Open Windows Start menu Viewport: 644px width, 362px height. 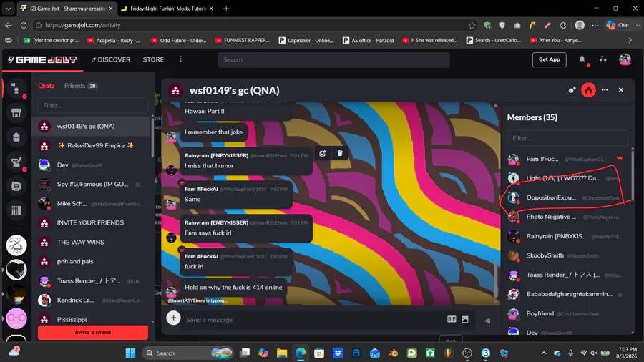pos(130,353)
